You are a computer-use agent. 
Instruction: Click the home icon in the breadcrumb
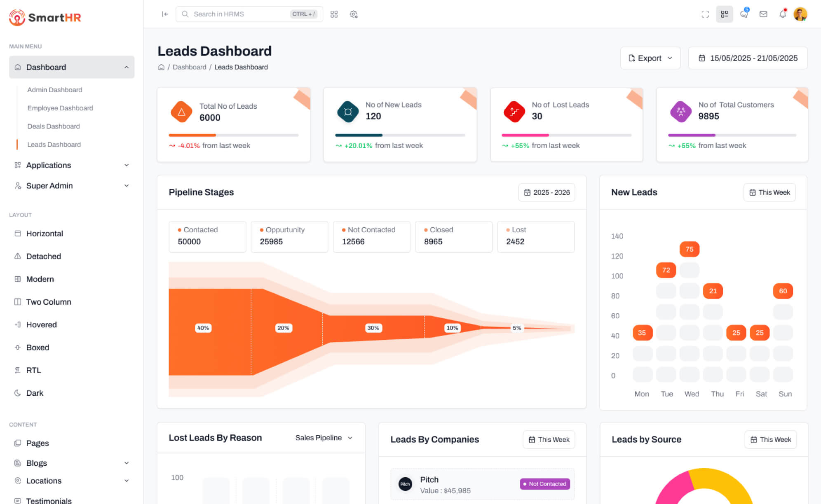(161, 67)
